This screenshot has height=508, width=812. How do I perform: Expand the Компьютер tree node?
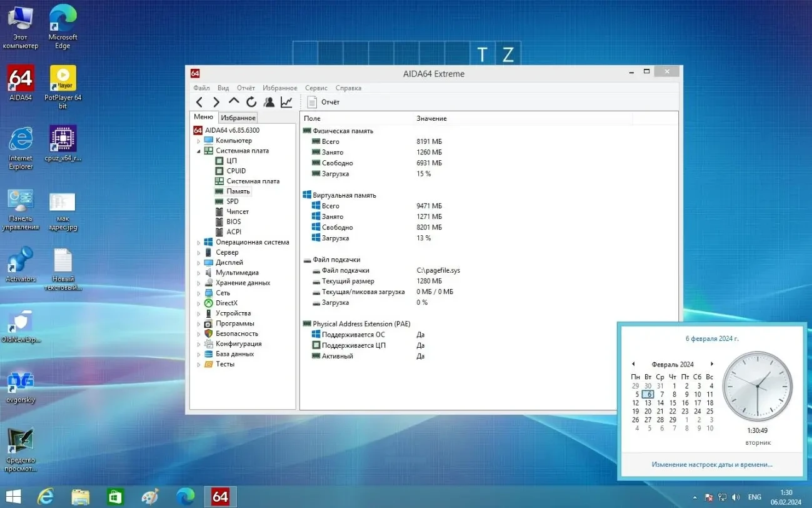click(x=199, y=141)
